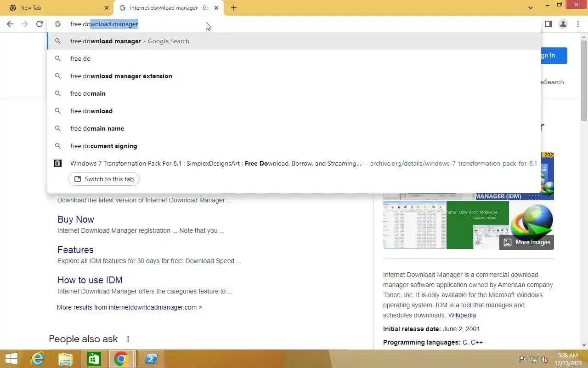Click the Action Center flag tray icon
588x368 pixels.
[522, 359]
